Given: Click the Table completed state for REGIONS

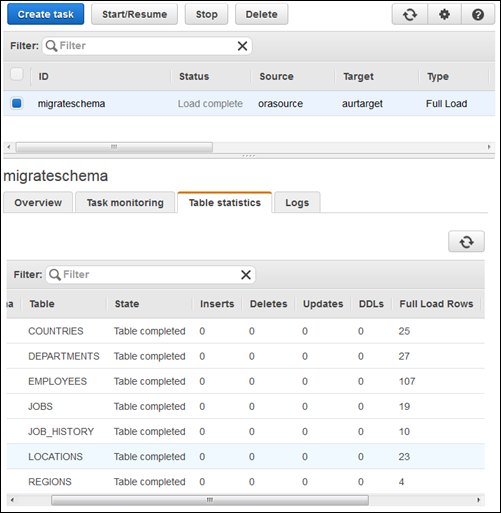Looking at the screenshot, I should click(149, 481).
